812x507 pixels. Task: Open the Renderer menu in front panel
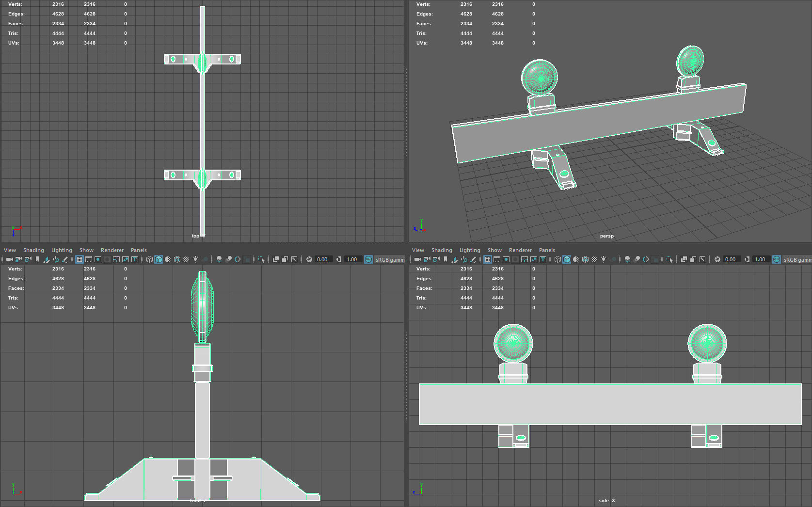pyautogui.click(x=112, y=250)
